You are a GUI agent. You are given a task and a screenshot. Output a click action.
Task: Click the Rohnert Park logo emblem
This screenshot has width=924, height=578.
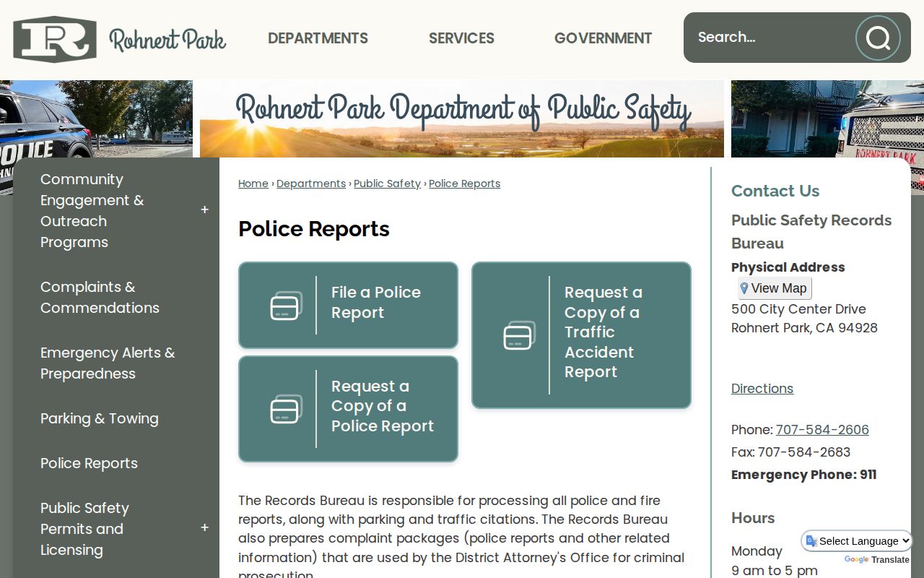click(55, 39)
